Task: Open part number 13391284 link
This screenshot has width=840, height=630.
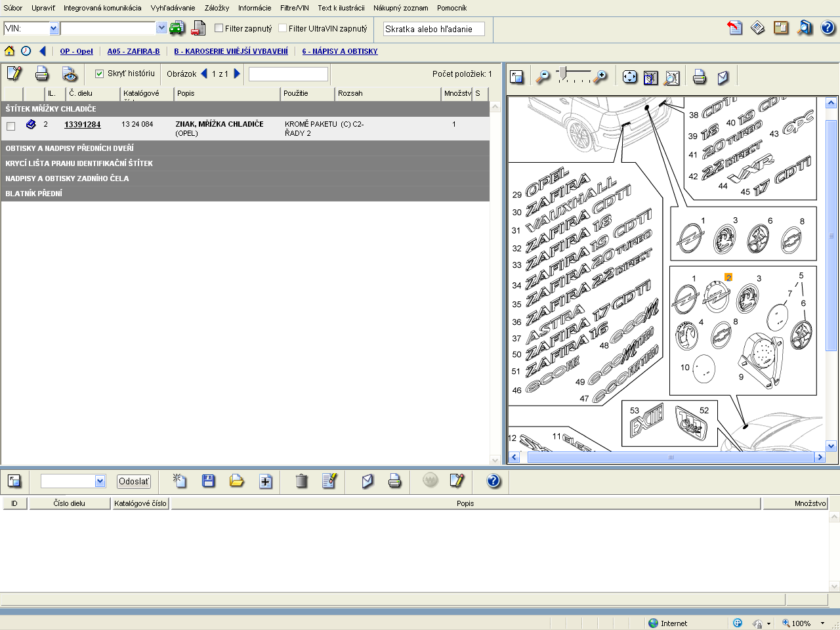Action: (x=82, y=125)
